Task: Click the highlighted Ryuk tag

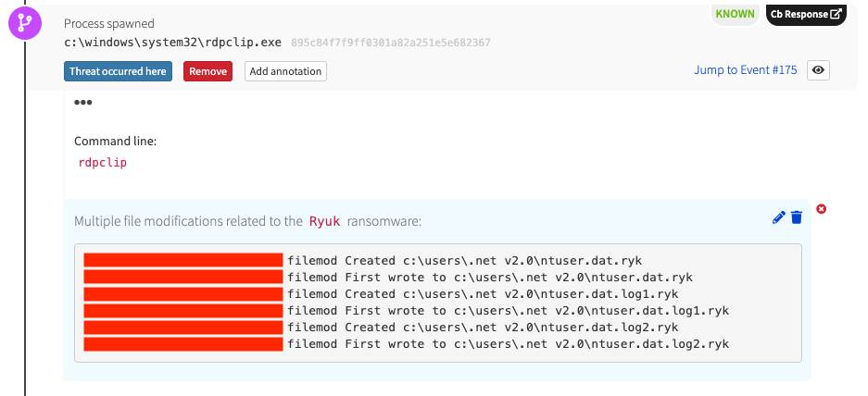Action: click(324, 221)
